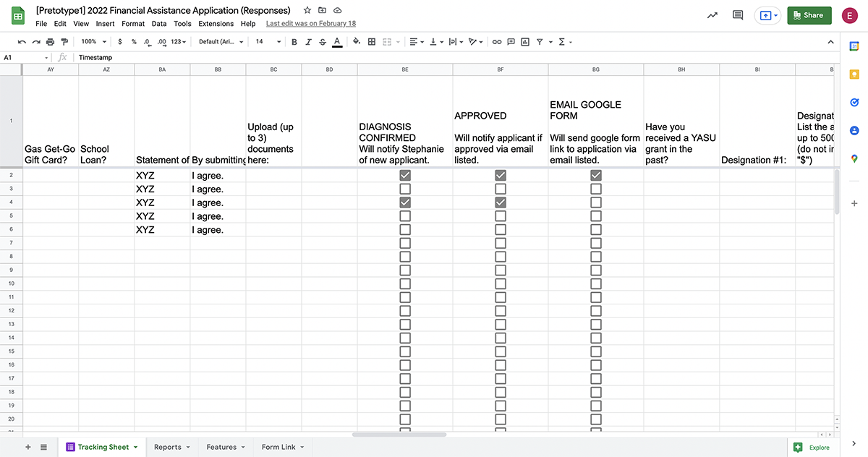Click the redo icon
This screenshot has height=457, width=868.
click(36, 42)
